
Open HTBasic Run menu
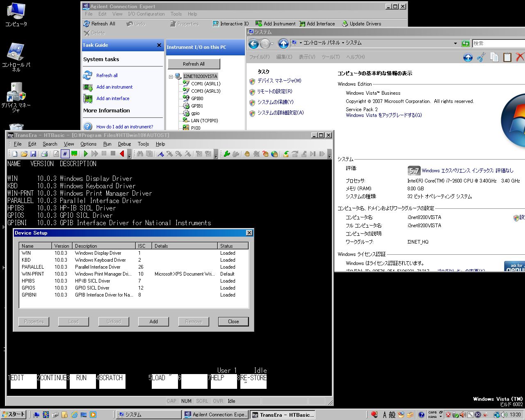[x=107, y=144]
